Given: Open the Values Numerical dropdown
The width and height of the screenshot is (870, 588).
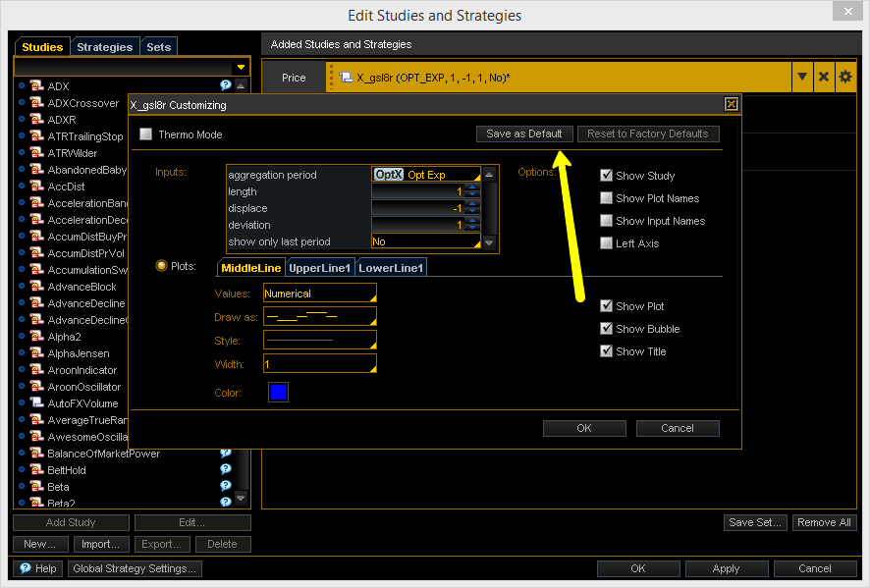Looking at the screenshot, I should pyautogui.click(x=319, y=293).
